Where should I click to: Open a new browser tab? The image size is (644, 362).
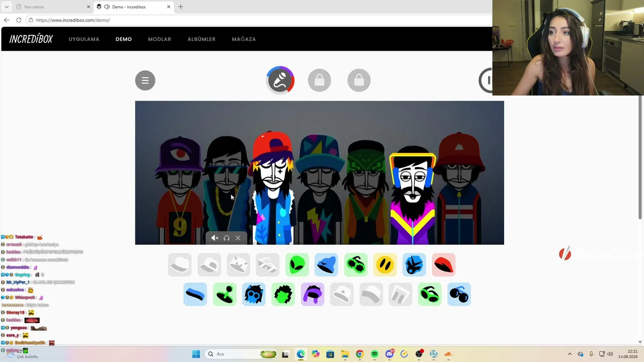181,7
